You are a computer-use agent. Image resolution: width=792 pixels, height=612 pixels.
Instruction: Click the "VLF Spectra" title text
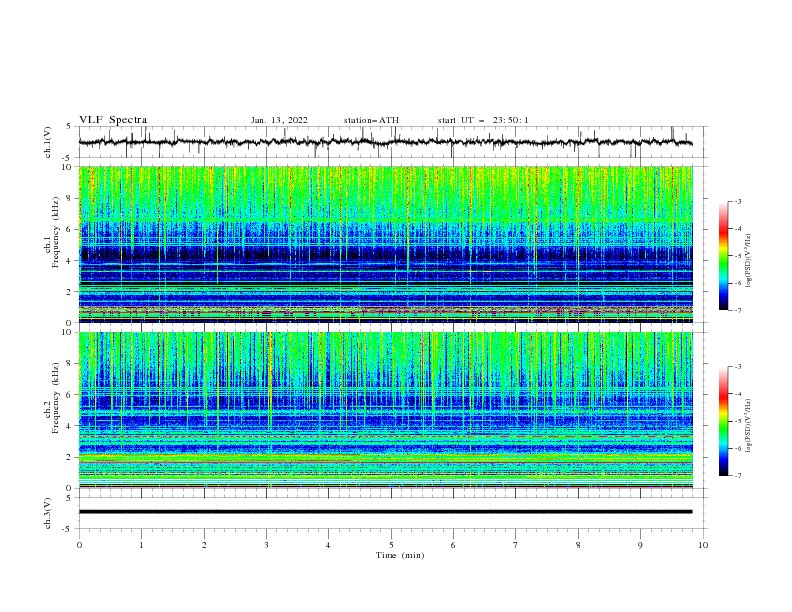pyautogui.click(x=113, y=120)
